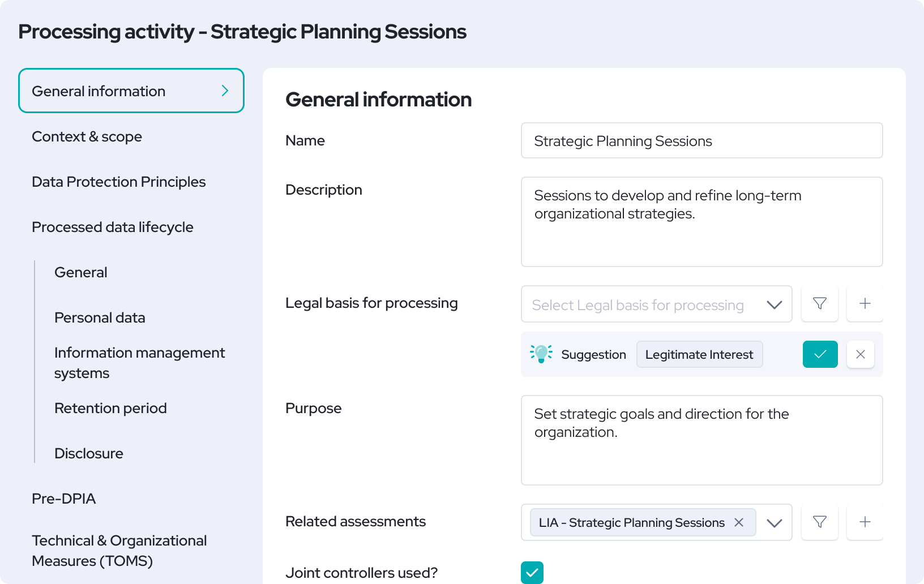
Task: Click the lightbulb suggestion icon
Action: pyautogui.click(x=541, y=354)
